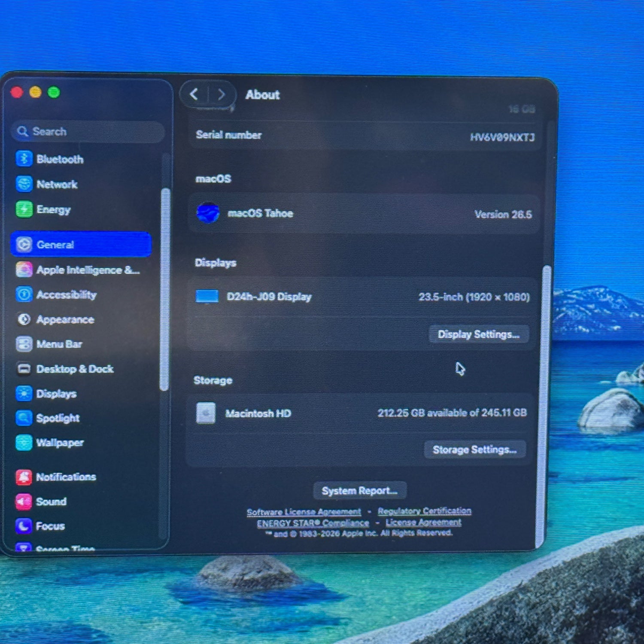Open the License Agreement link
The height and width of the screenshot is (644, 644).
coord(423,522)
